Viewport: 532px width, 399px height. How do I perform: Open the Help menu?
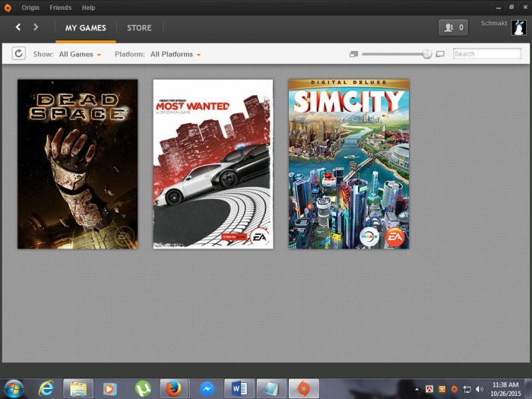pyautogui.click(x=88, y=8)
